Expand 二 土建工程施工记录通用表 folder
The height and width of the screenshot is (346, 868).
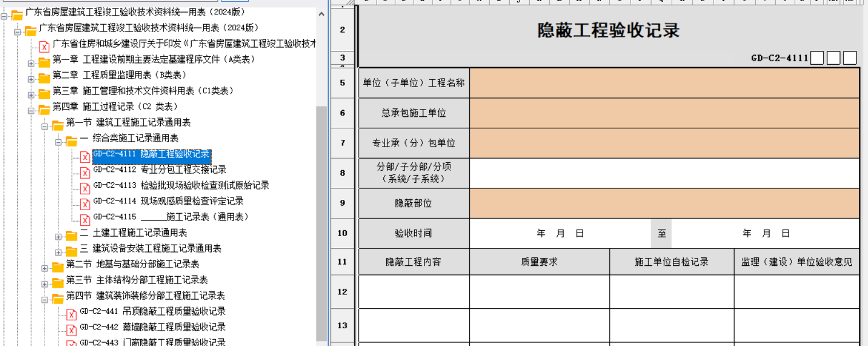[58, 235]
